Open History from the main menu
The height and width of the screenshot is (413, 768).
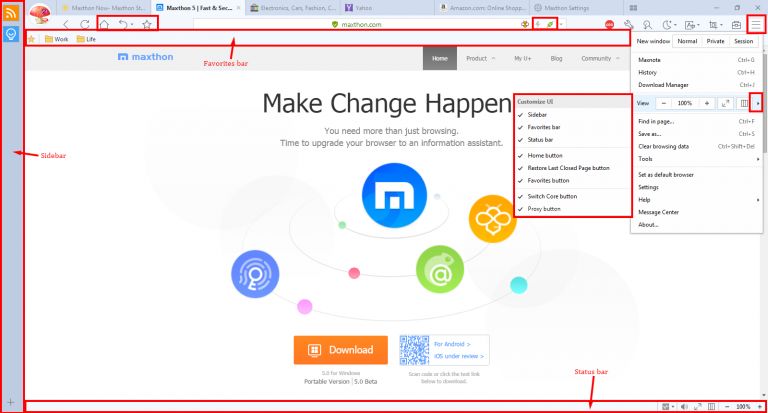pyautogui.click(x=697, y=73)
